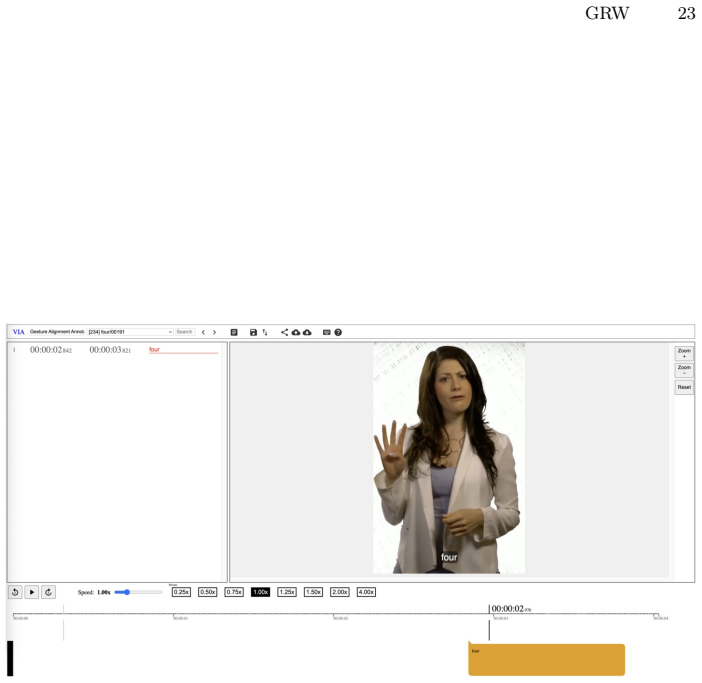This screenshot has width=702, height=683.
Task: Open the file selector dropdown [234] four/00191
Action: pos(130,332)
